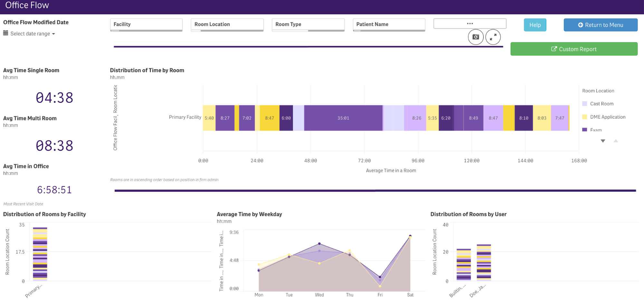This screenshot has height=300, width=644.
Task: Click the Average Time by Weekday title
Action: click(x=249, y=214)
